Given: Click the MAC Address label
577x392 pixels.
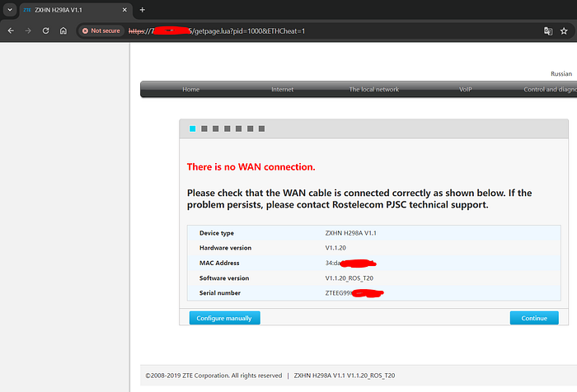Looking at the screenshot, I should point(219,263).
